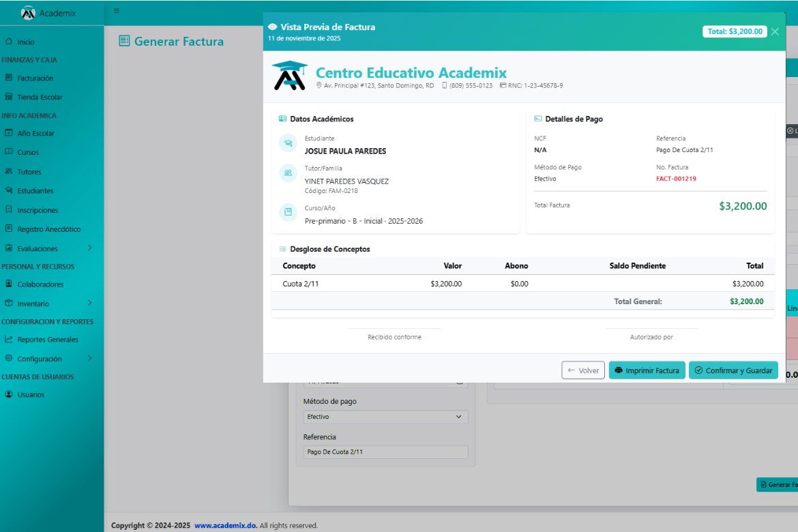Click the Tienda Escolar store icon
Image resolution: width=798 pixels, height=532 pixels.
pos(9,98)
